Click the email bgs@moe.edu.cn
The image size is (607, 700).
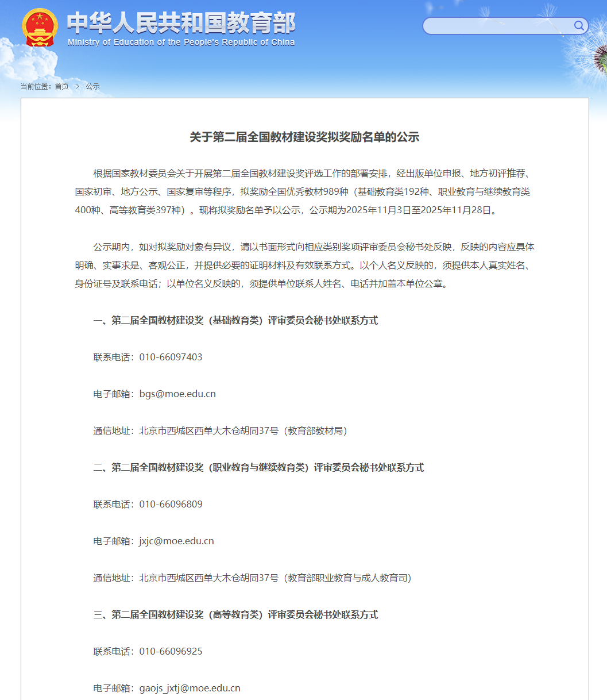click(177, 394)
